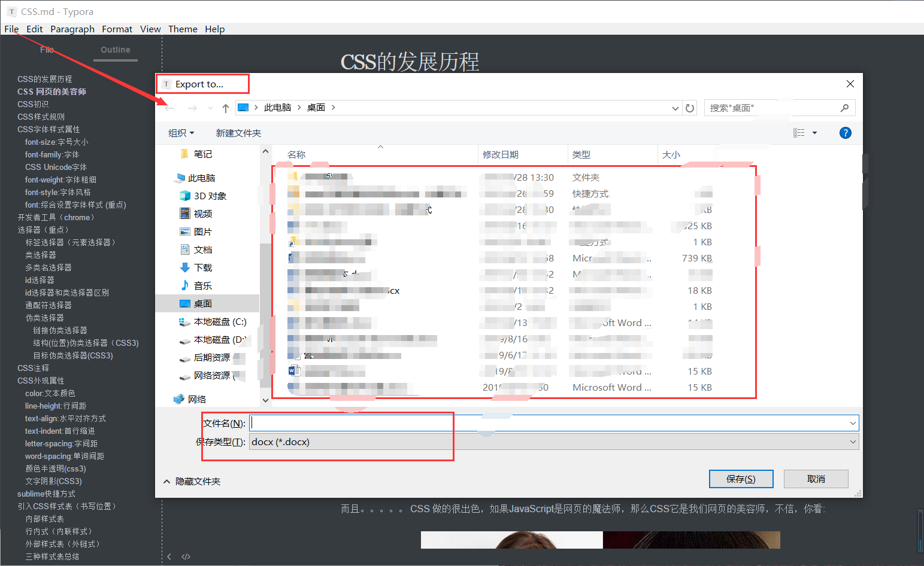Open 本地磁盘 (D:) drive
The height and width of the screenshot is (566, 924).
pyautogui.click(x=220, y=340)
